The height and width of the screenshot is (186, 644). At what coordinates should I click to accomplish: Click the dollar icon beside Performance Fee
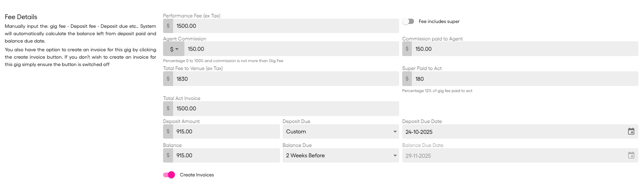tap(168, 26)
